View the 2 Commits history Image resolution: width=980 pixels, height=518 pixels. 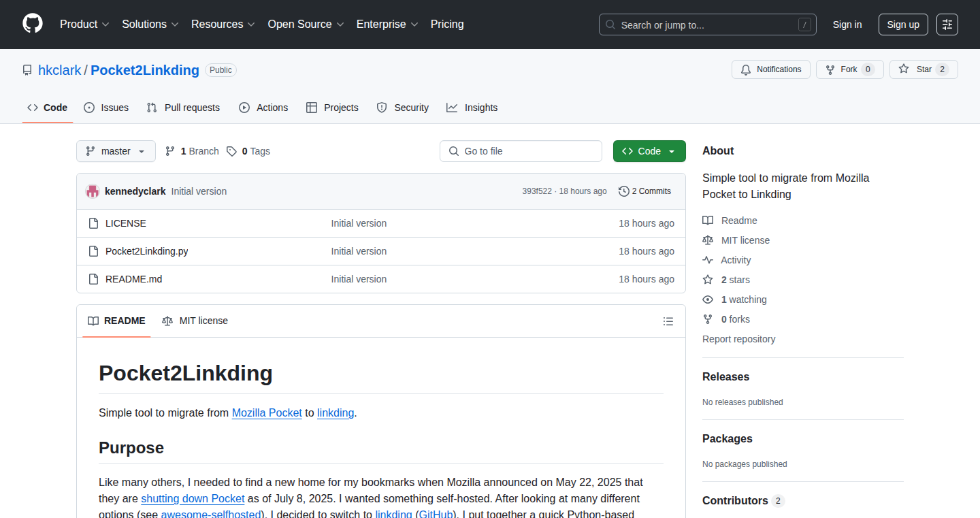[644, 191]
